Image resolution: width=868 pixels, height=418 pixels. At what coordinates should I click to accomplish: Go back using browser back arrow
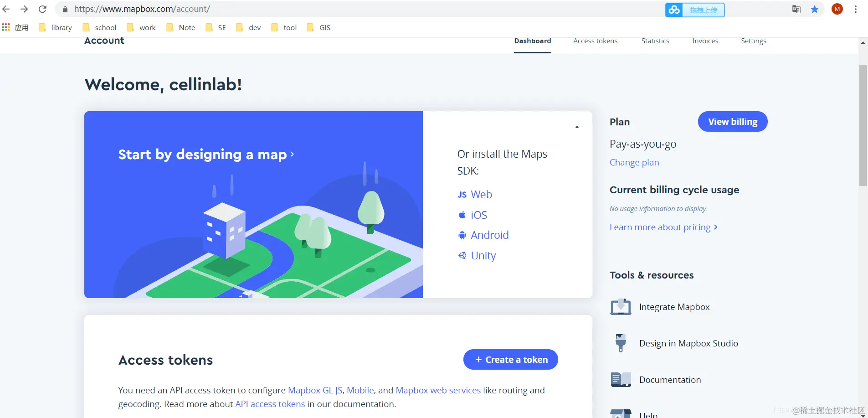click(x=6, y=9)
